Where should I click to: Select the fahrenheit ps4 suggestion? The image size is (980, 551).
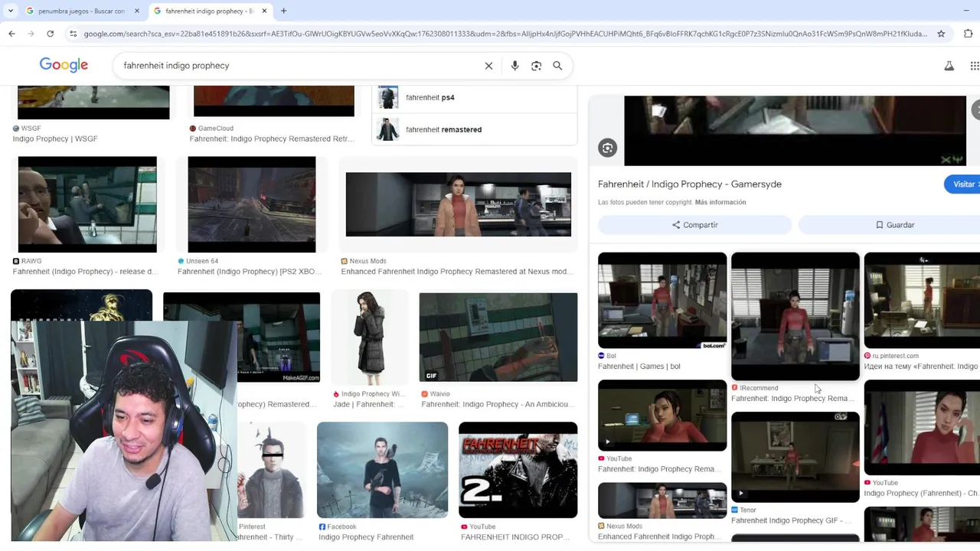[x=474, y=98]
